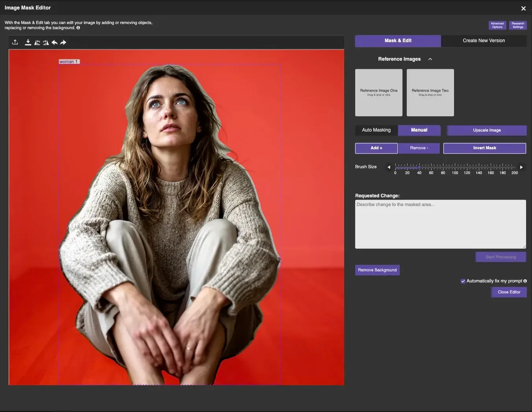
Task: Click the Requested Change text box
Action: [x=440, y=224]
